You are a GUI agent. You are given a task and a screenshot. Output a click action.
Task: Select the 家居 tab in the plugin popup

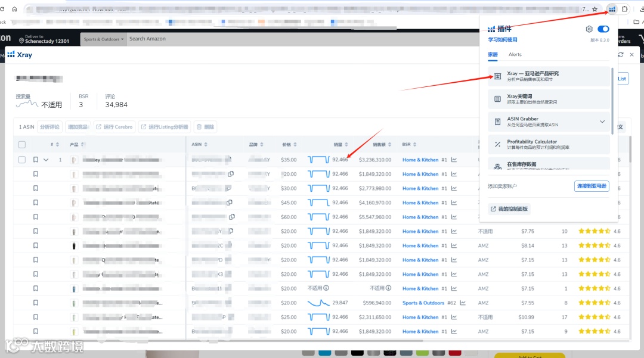(x=493, y=55)
